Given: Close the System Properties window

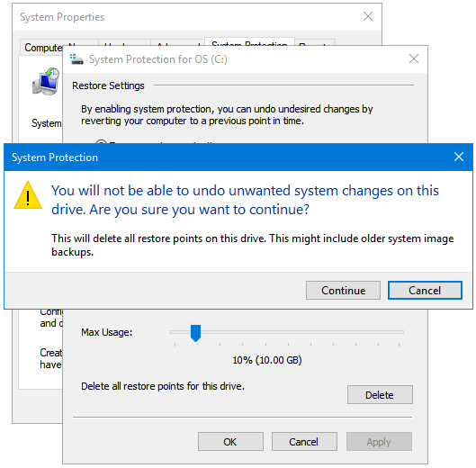Looking at the screenshot, I should coord(368,16).
